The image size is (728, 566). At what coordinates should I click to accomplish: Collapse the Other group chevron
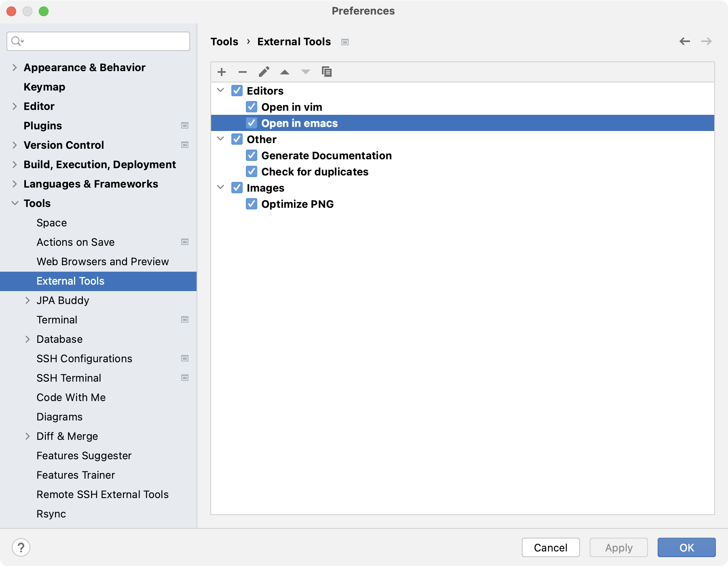(x=220, y=139)
